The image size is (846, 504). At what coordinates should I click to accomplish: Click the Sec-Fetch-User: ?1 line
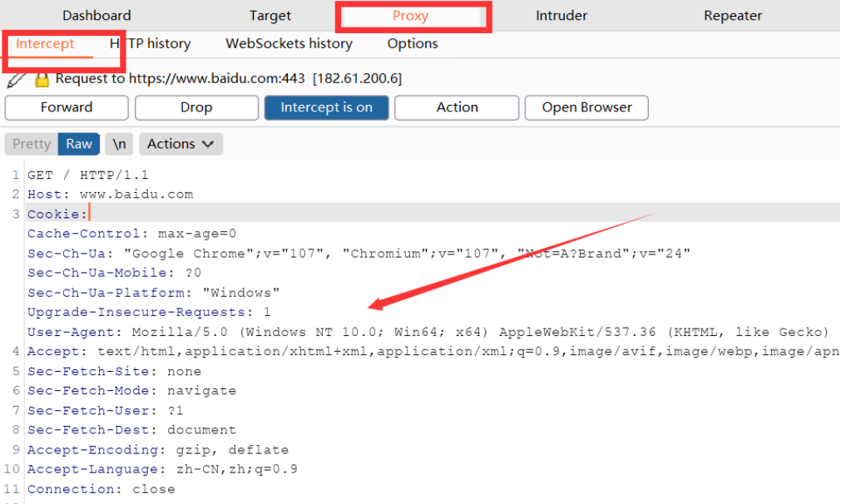coord(105,411)
